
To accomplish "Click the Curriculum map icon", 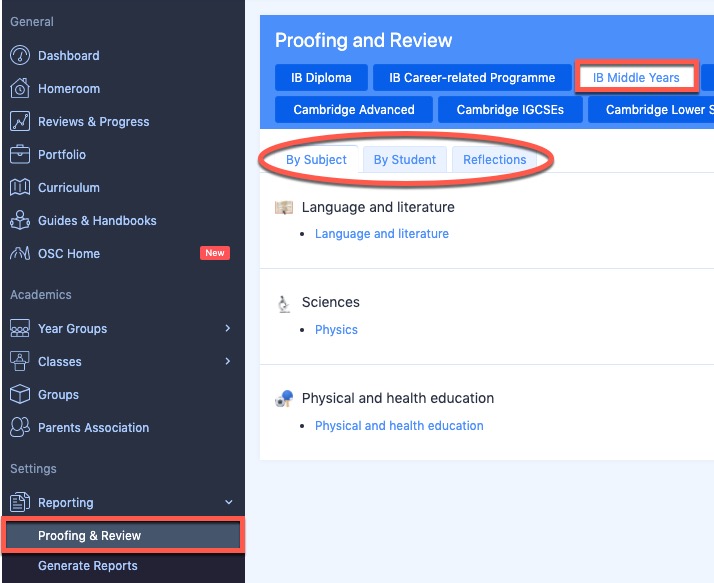I will (x=20, y=187).
